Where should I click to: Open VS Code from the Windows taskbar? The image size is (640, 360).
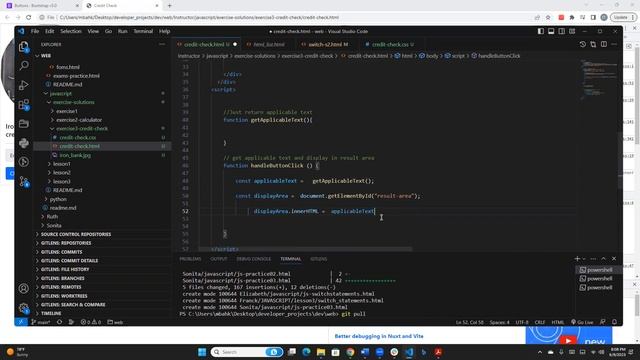pos(409,352)
